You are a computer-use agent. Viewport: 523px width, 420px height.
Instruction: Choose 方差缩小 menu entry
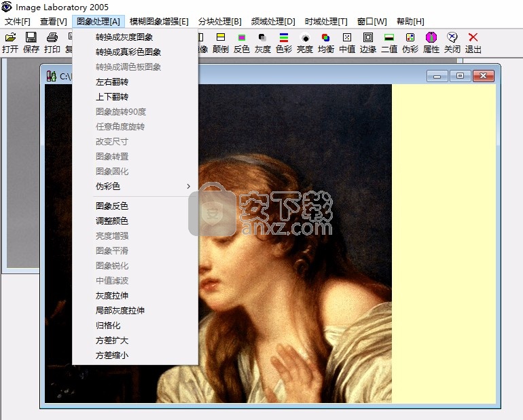[x=135, y=356]
